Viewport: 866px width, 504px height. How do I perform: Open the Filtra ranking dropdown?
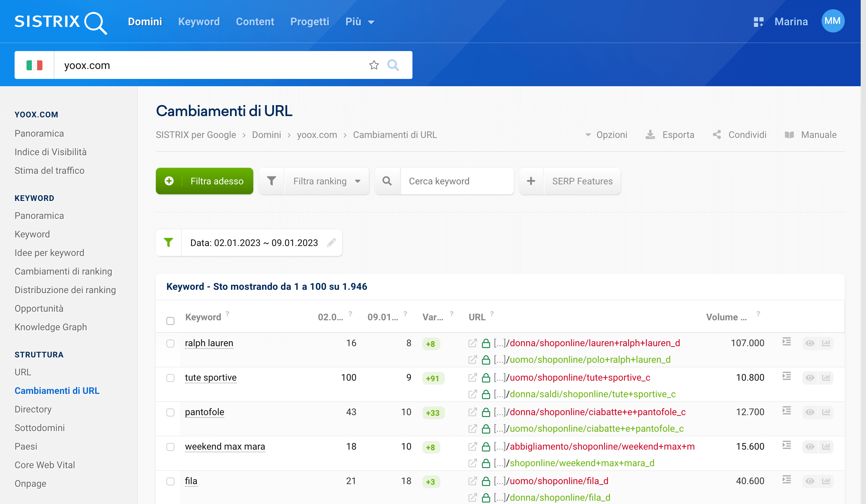click(327, 181)
